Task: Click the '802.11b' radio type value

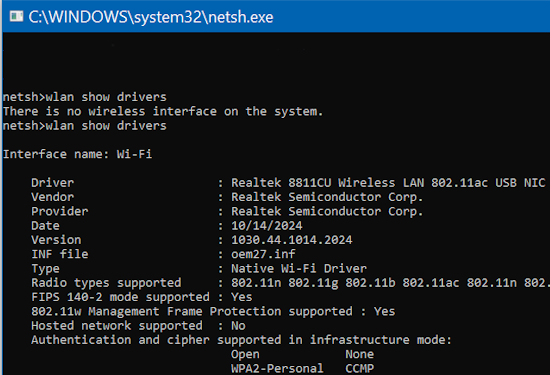Action: point(370,283)
